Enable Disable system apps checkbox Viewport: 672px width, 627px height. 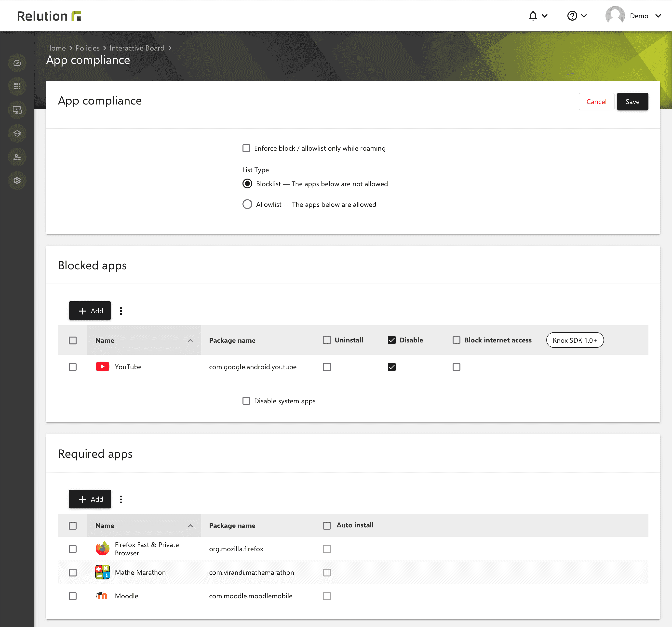246,401
